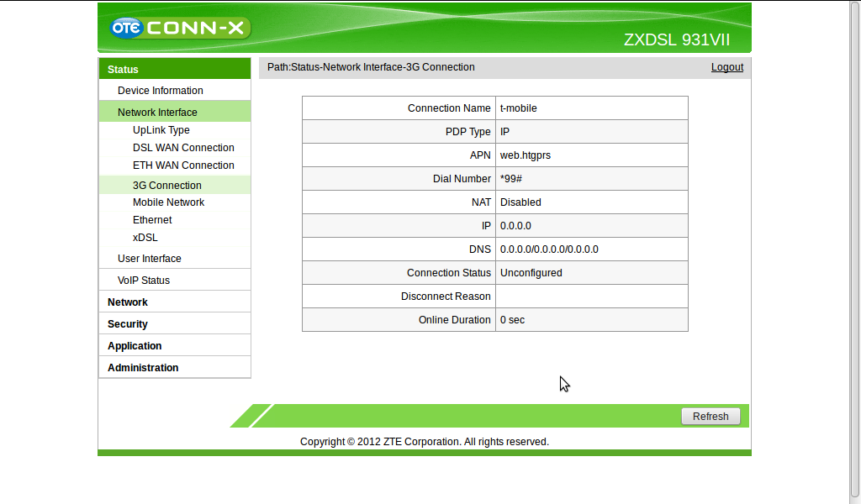This screenshot has height=504, width=861.
Task: Open ETH WAN Connection page
Action: pos(183,165)
